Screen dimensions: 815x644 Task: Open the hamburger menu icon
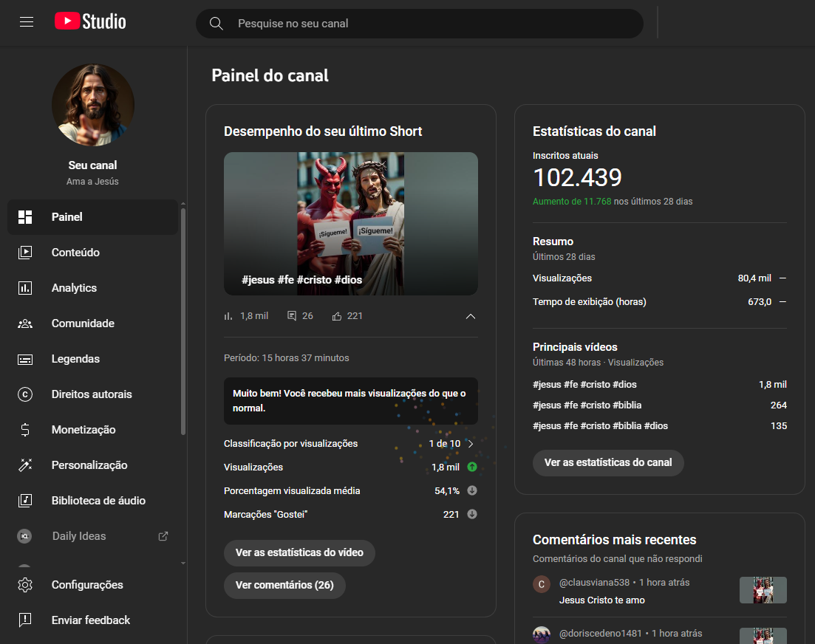(27, 22)
